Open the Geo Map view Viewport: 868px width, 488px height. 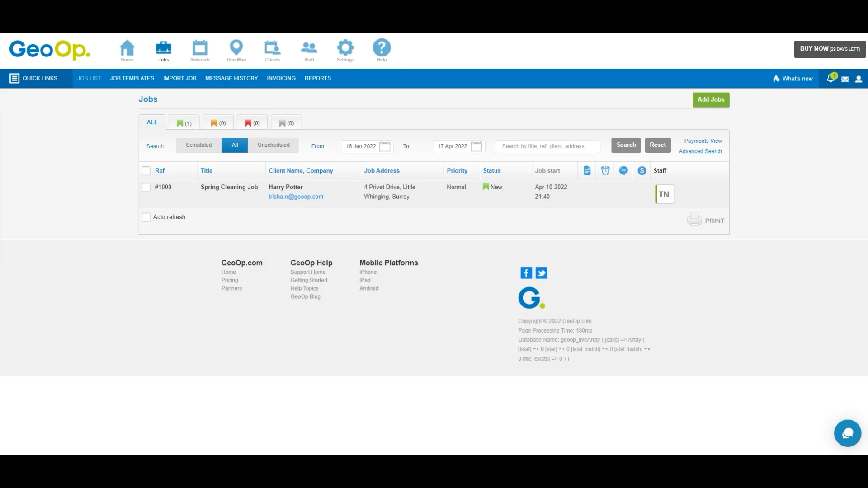click(x=236, y=50)
